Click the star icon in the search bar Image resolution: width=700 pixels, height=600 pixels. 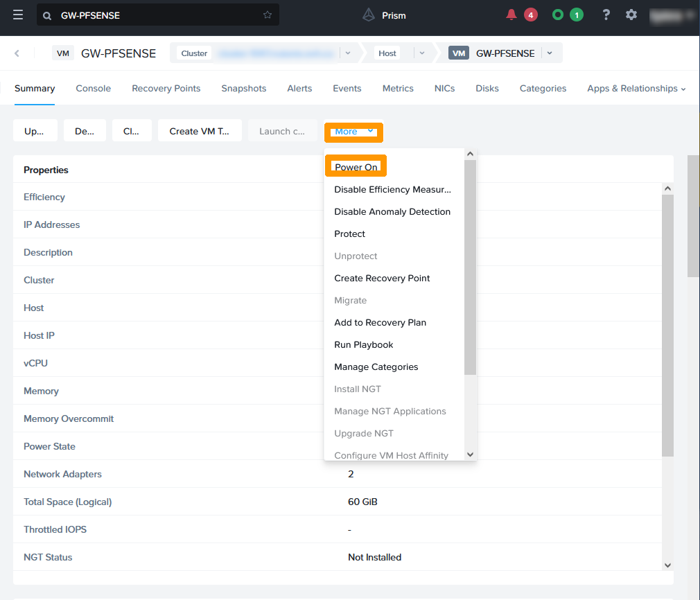point(267,14)
